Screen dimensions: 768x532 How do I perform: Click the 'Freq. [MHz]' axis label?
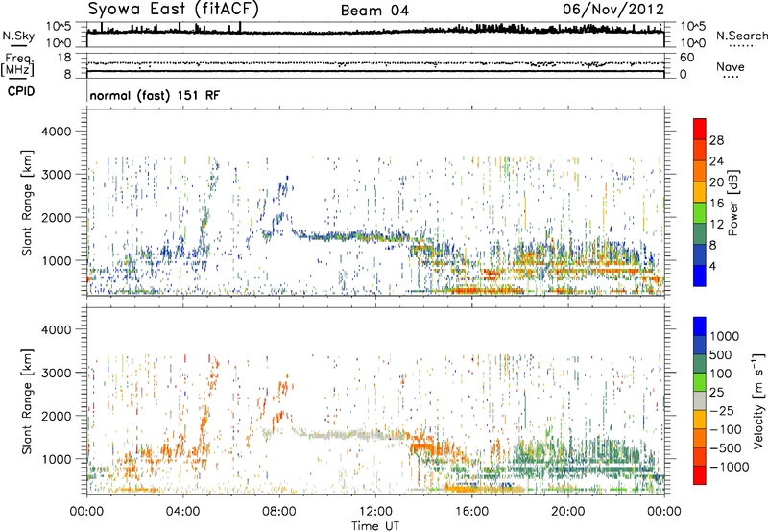pyautogui.click(x=17, y=64)
